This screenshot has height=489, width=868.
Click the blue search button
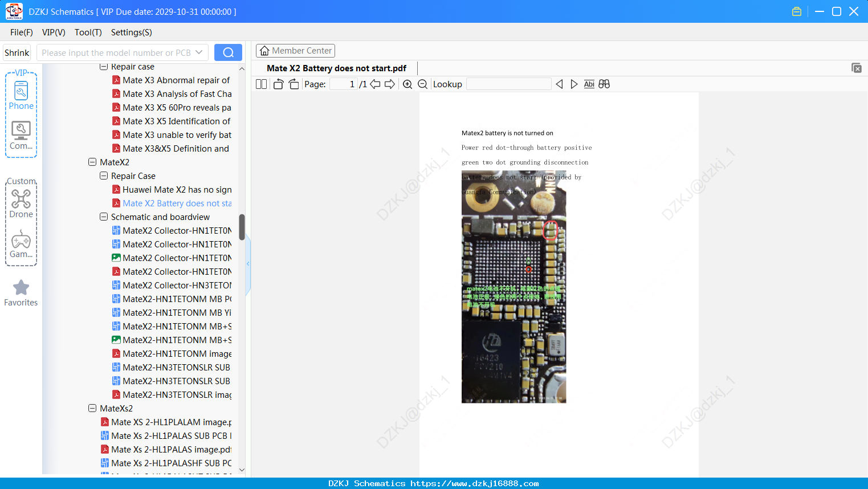(228, 52)
